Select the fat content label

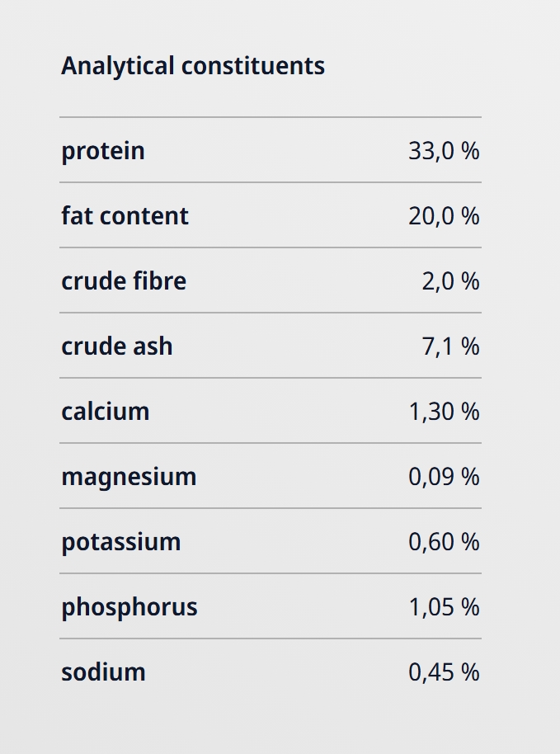tap(125, 216)
